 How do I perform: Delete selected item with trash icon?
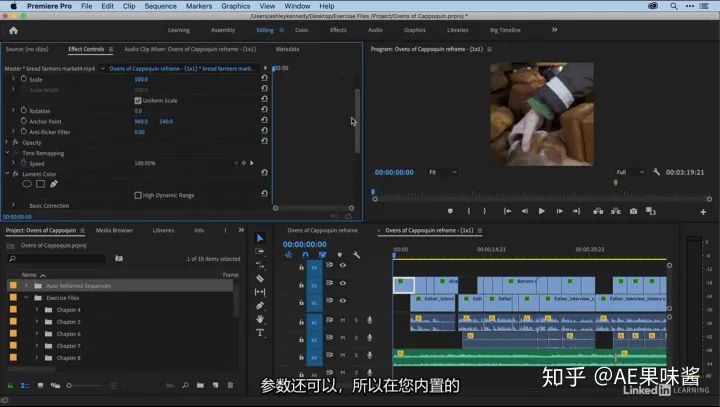coord(231,385)
